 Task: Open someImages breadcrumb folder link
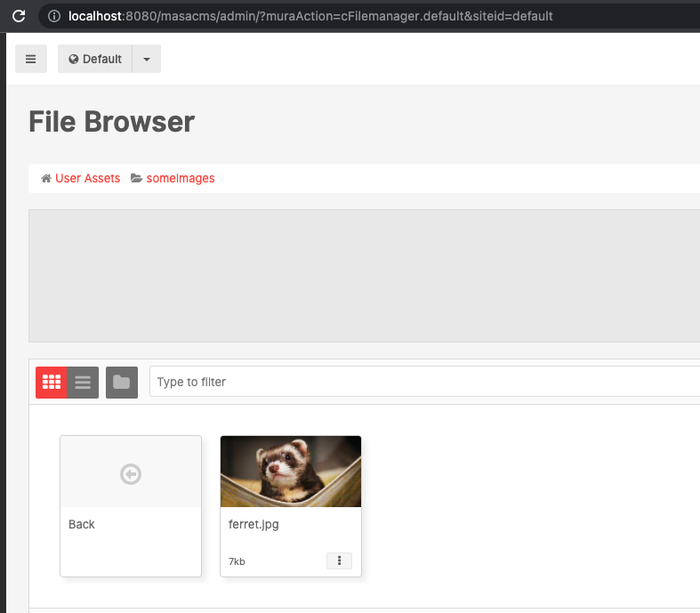click(181, 178)
